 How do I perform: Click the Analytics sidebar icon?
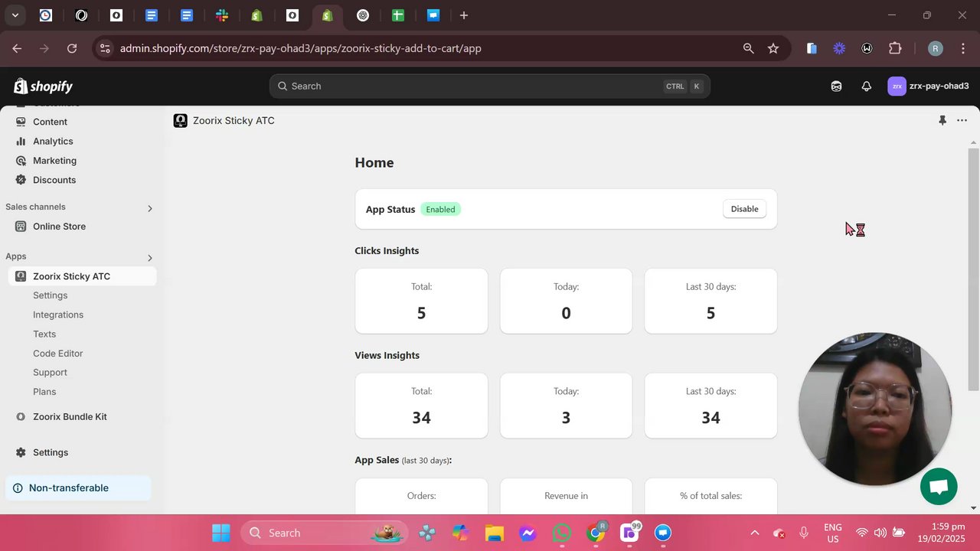click(x=21, y=141)
